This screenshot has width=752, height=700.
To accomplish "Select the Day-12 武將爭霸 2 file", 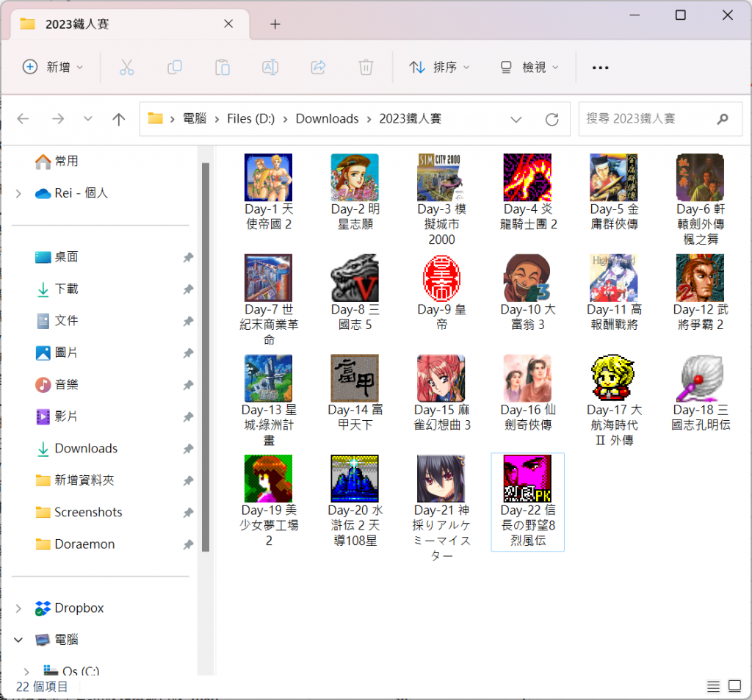I will pos(700,292).
